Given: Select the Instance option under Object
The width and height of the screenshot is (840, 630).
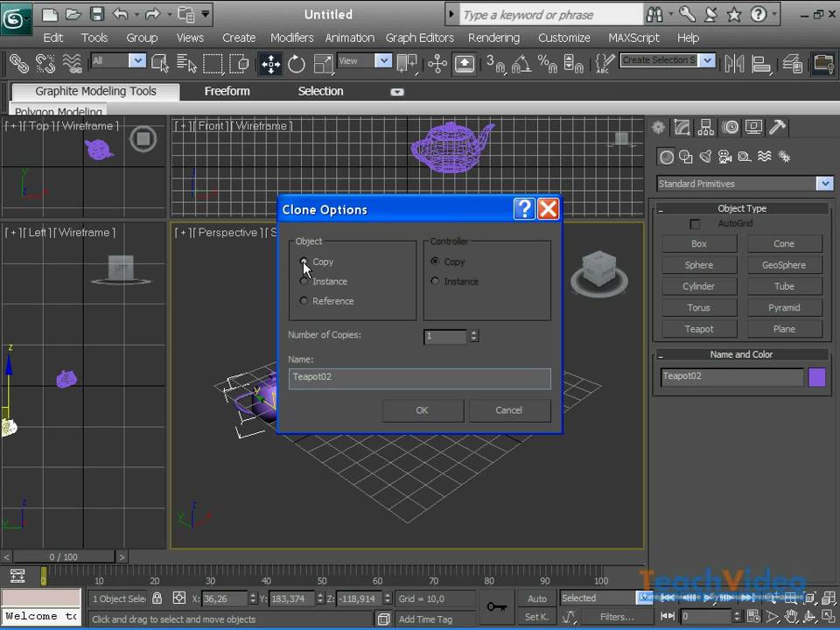Looking at the screenshot, I should [x=304, y=282].
